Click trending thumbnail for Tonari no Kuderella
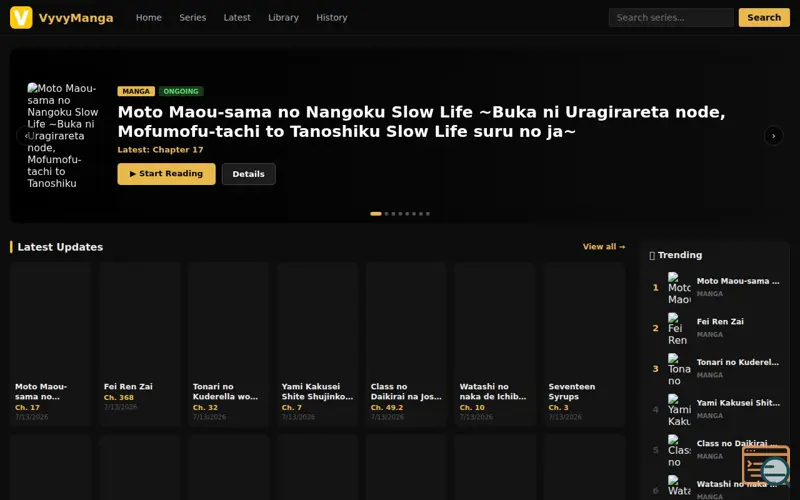Viewport: 800px width, 500px height. 679,369
